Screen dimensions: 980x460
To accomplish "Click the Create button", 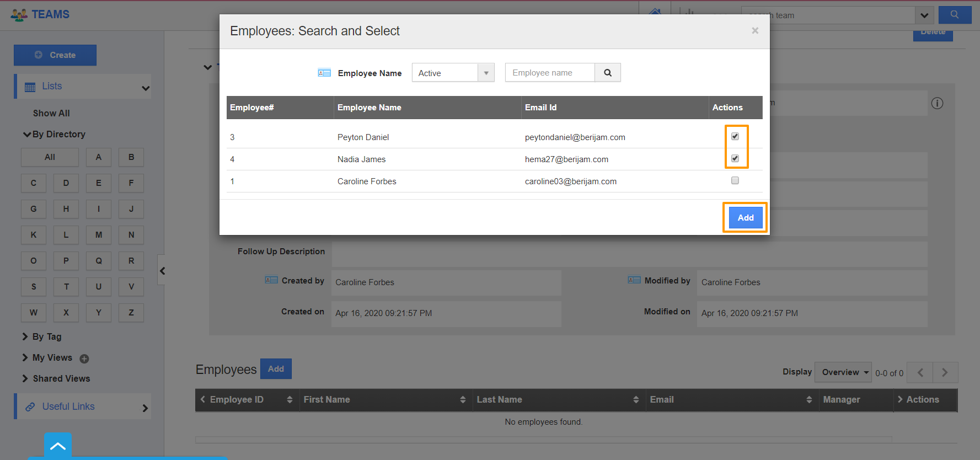I will (55, 55).
